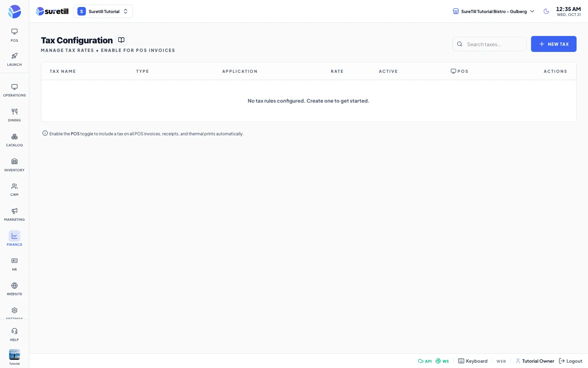Open the Keyboard shortcuts button
This screenshot has width=588, height=368.
click(x=473, y=361)
